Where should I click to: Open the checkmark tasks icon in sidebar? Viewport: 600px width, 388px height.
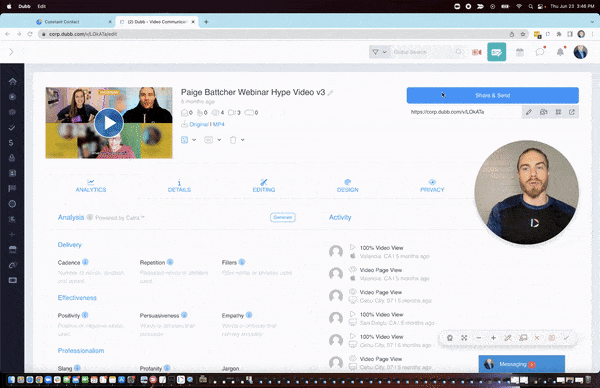coord(12,127)
